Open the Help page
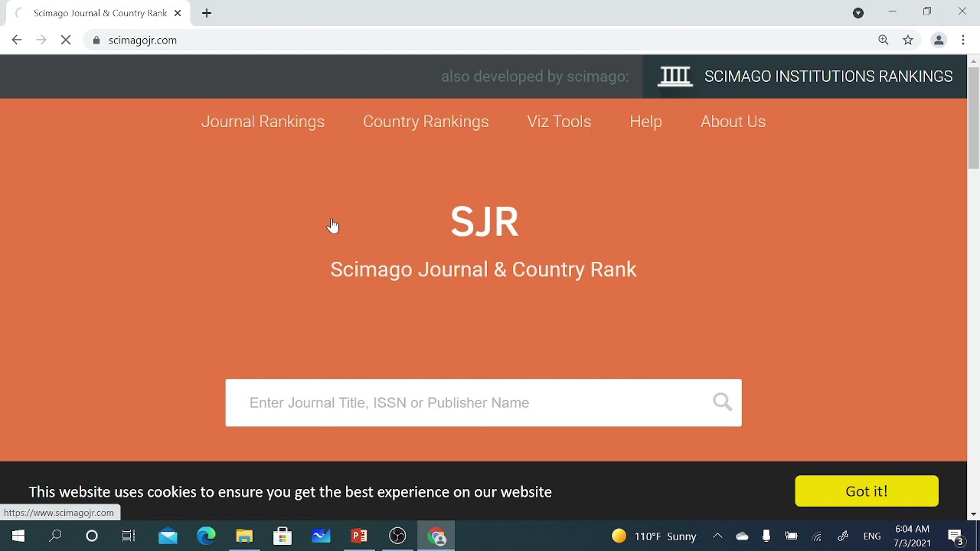The height and width of the screenshot is (551, 980). click(x=645, y=122)
